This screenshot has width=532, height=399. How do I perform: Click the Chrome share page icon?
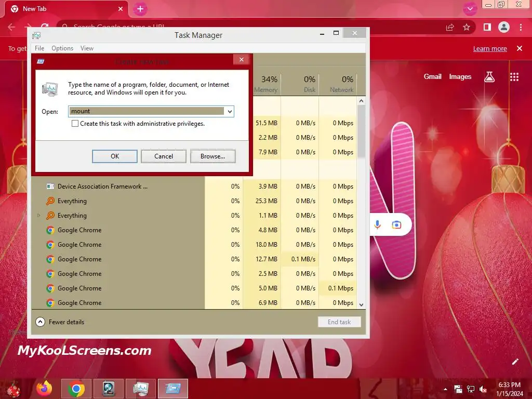click(450, 28)
